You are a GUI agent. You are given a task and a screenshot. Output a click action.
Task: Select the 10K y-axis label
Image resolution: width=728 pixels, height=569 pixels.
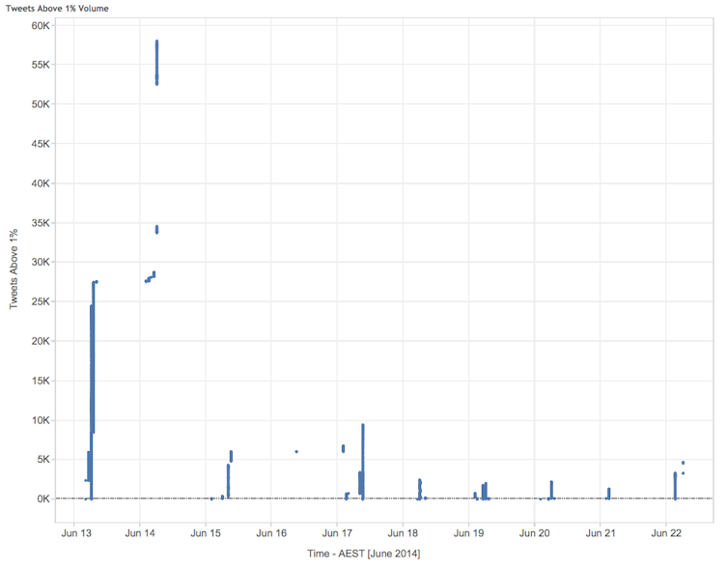tap(41, 420)
